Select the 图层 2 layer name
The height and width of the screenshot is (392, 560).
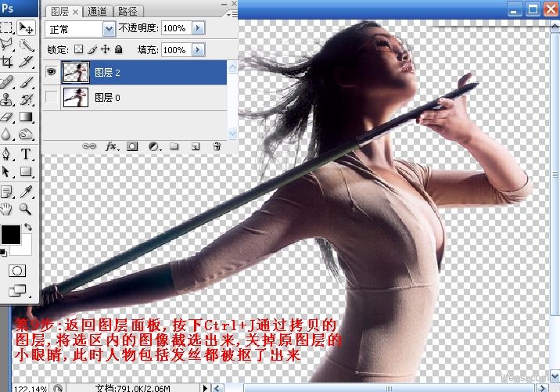[107, 73]
